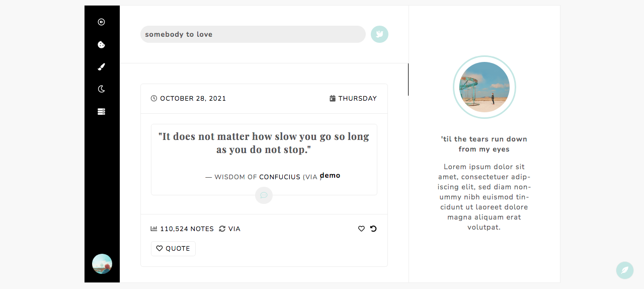Open the circular profile picture in right panel
Screen dimensions: 644x289
484,87
